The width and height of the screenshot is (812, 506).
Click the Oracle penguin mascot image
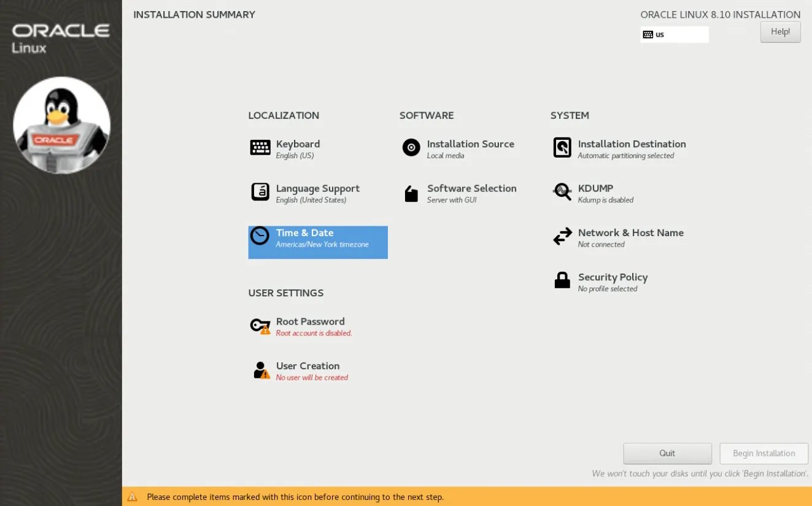click(61, 125)
